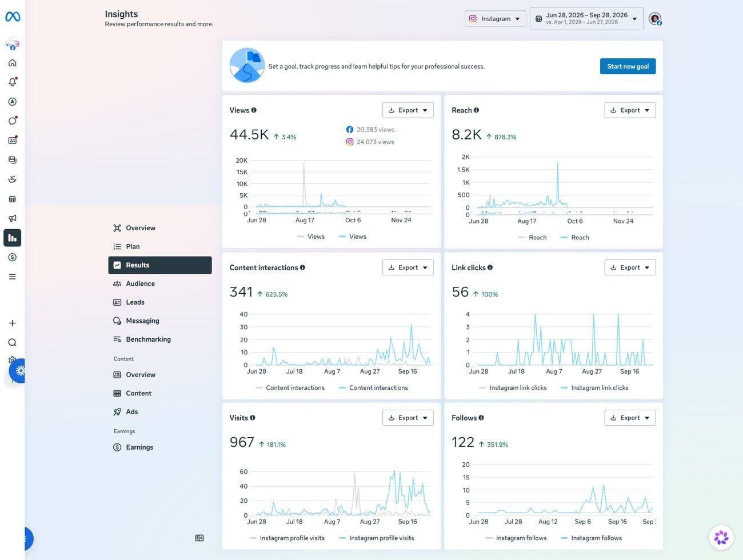Screen dimensions: 743x560
Task: Toggle blue Views legend entry
Action: click(353, 237)
